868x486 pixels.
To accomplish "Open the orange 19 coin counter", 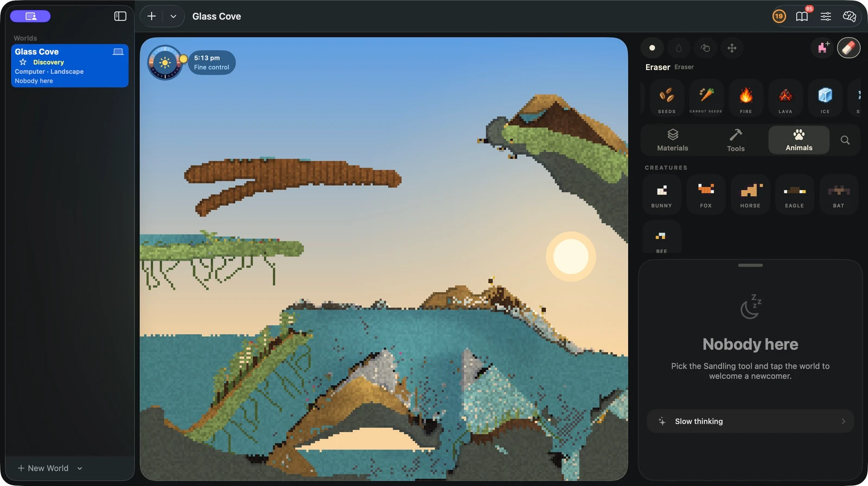I will coord(779,16).
